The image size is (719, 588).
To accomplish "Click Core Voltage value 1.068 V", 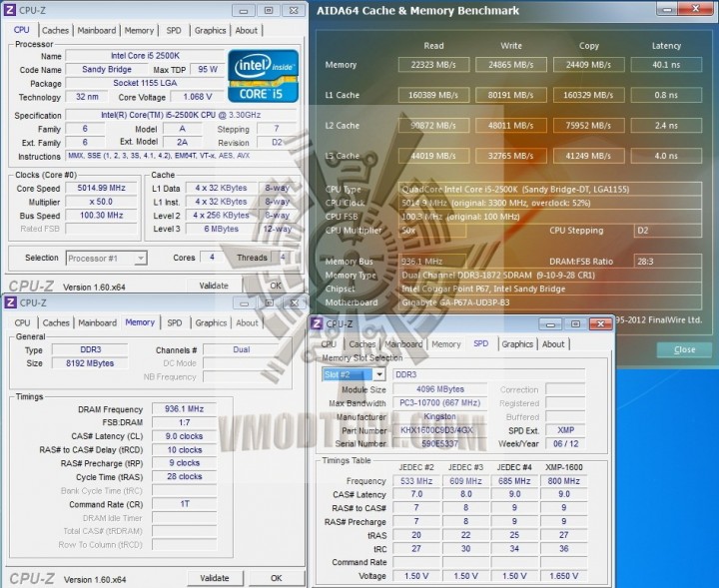I will 197,97.
